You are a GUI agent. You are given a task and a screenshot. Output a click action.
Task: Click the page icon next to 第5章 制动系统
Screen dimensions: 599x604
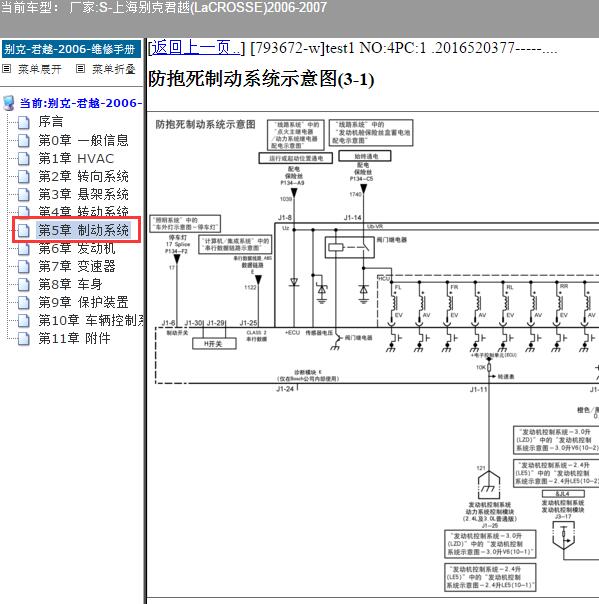point(24,231)
